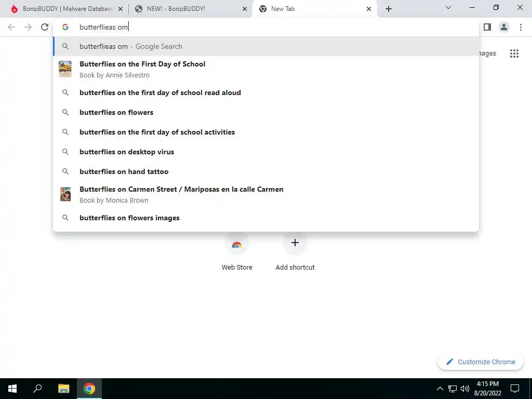Choose Butterflies on the First Day of School book

click(266, 69)
